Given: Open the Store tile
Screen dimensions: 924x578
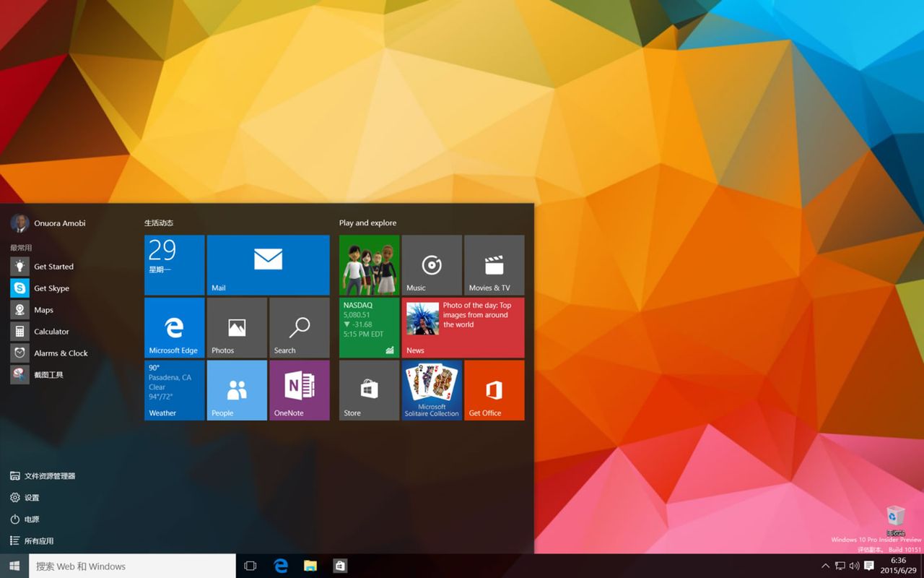Looking at the screenshot, I should [369, 390].
